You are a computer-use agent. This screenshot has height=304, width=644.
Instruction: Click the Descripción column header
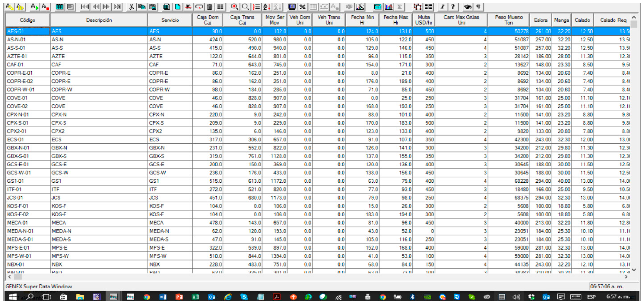[99, 20]
